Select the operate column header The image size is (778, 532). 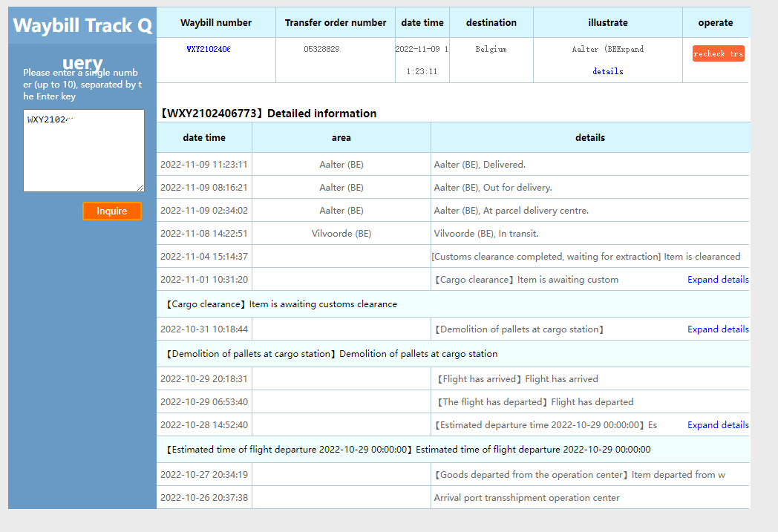coord(716,23)
